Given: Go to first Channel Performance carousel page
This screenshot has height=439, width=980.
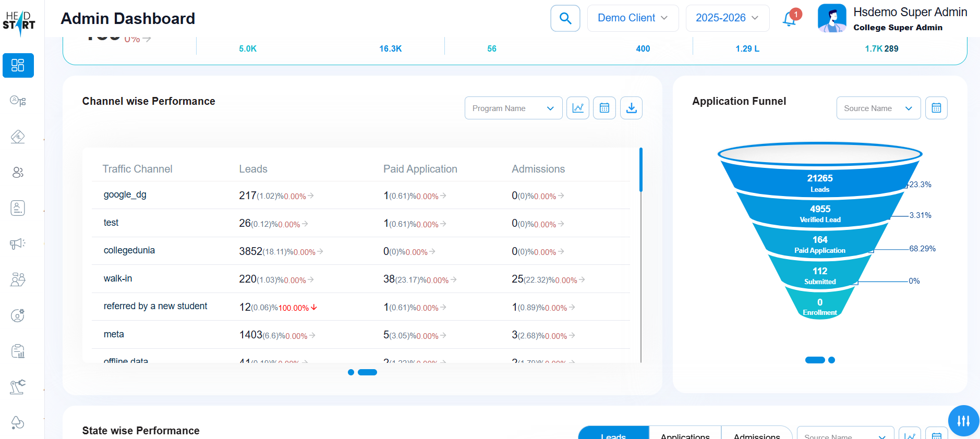Looking at the screenshot, I should click(351, 372).
